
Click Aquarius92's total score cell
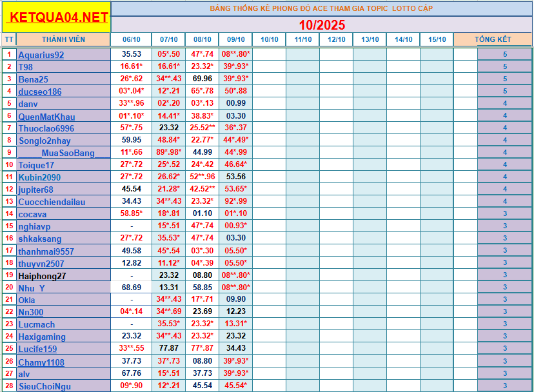point(504,55)
